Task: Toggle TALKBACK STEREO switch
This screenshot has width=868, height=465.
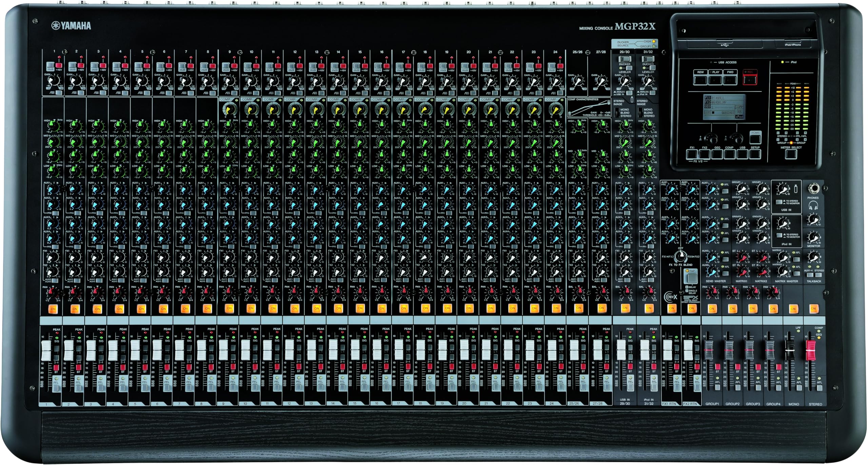Action: click(x=818, y=275)
